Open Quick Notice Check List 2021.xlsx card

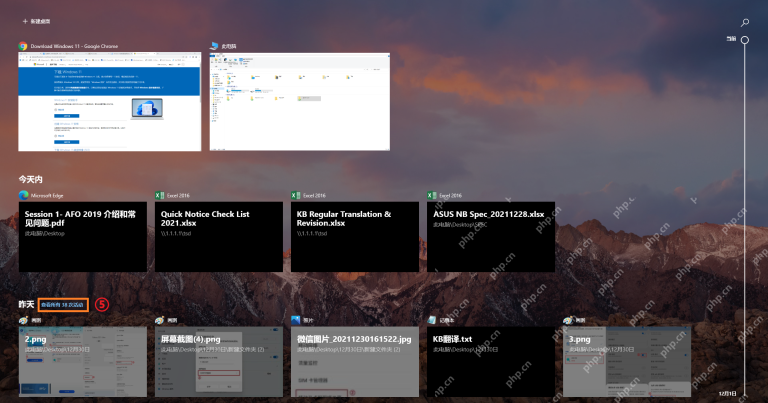point(219,237)
